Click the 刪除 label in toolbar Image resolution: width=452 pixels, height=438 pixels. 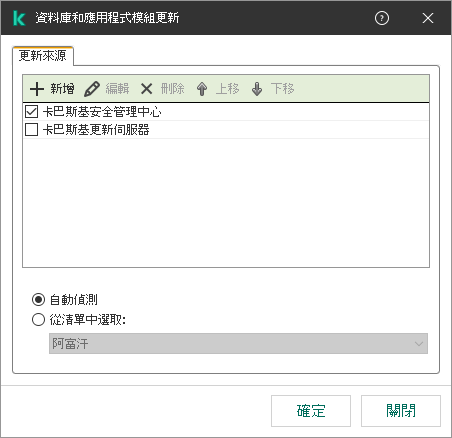pyautogui.click(x=172, y=89)
